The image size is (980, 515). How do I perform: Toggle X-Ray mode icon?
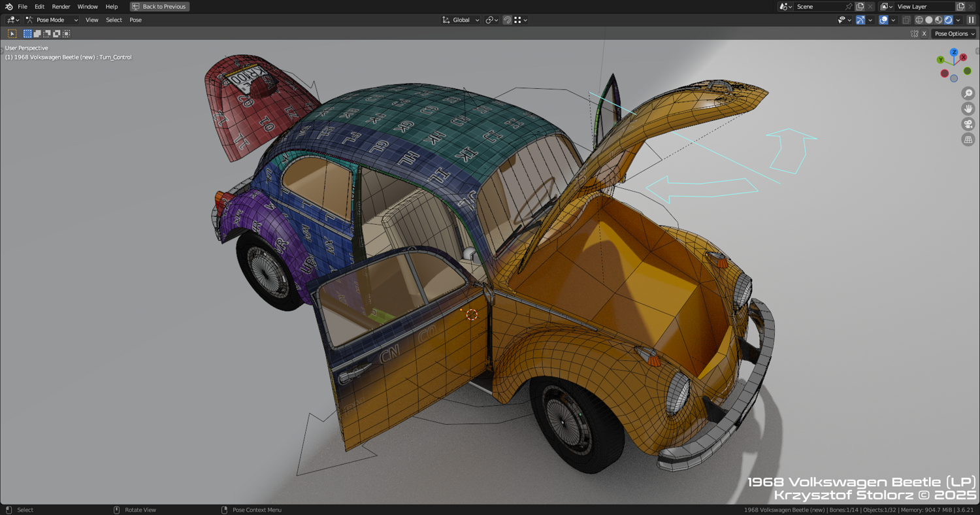906,20
